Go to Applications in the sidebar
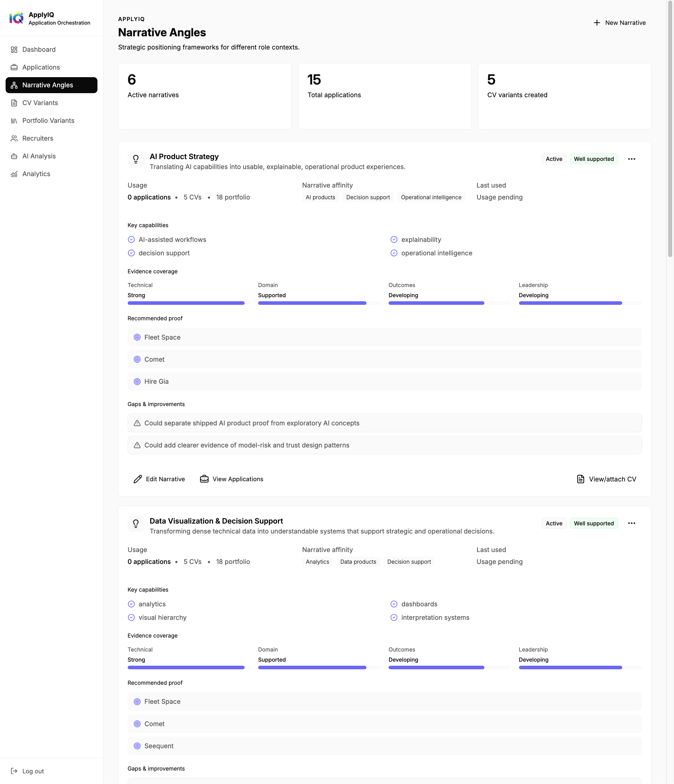Viewport: 674px width, 784px height. (x=52, y=67)
